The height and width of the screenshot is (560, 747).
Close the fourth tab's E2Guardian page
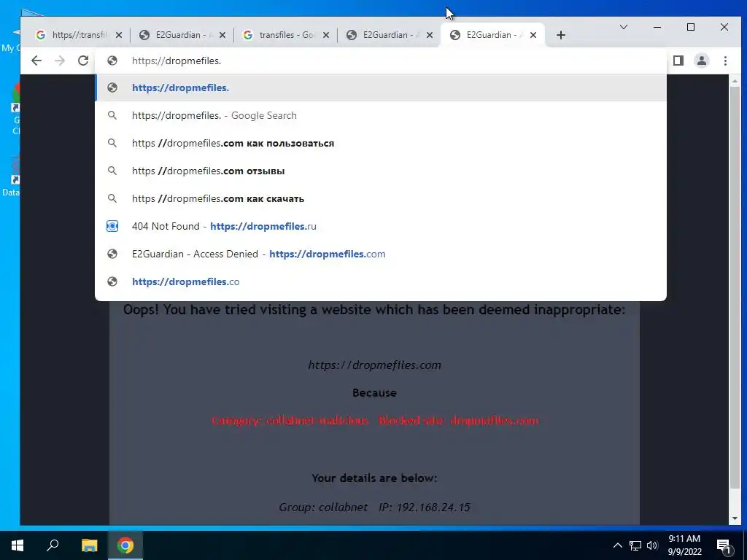click(429, 35)
